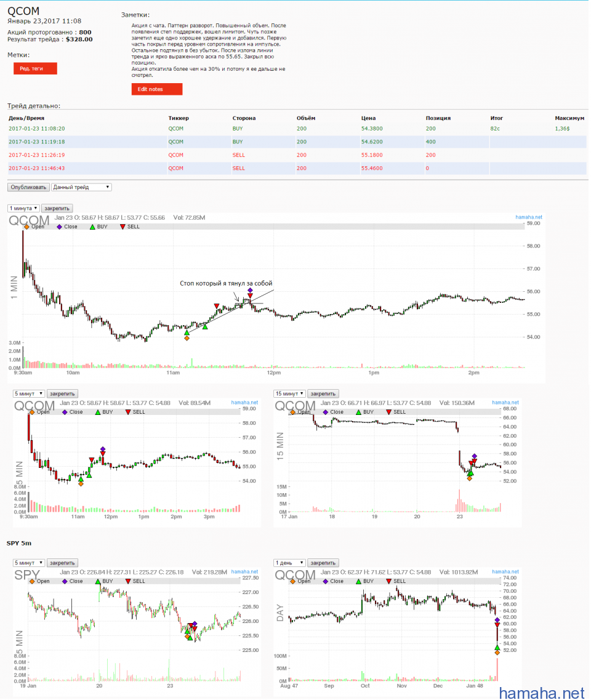This screenshot has width=591, height=700.
Task: Open hamaha.net link on 5-minute QCOM chart
Action: tap(244, 402)
